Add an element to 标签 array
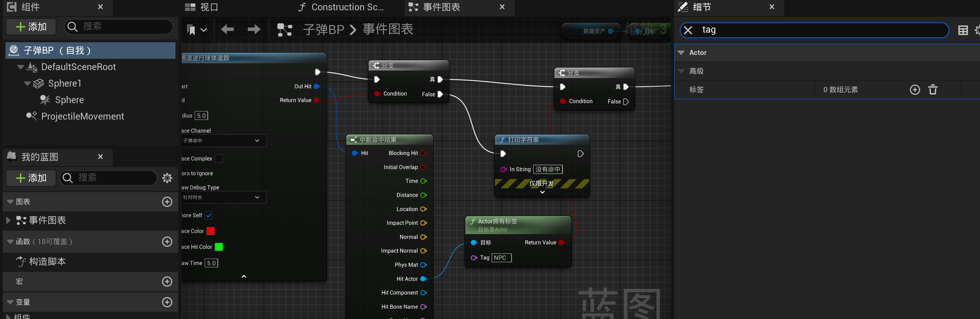 click(x=915, y=90)
